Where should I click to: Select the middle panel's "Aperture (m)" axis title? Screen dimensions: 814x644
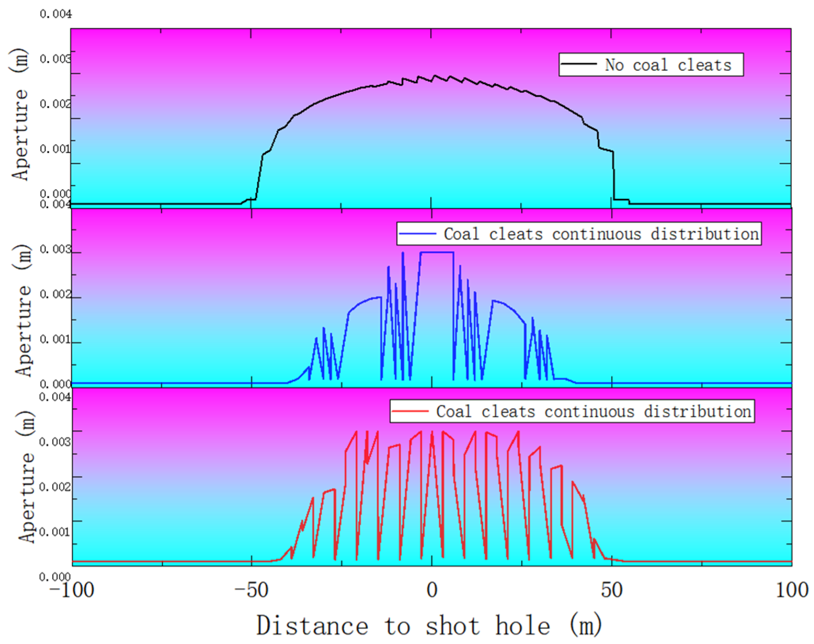(x=23, y=310)
